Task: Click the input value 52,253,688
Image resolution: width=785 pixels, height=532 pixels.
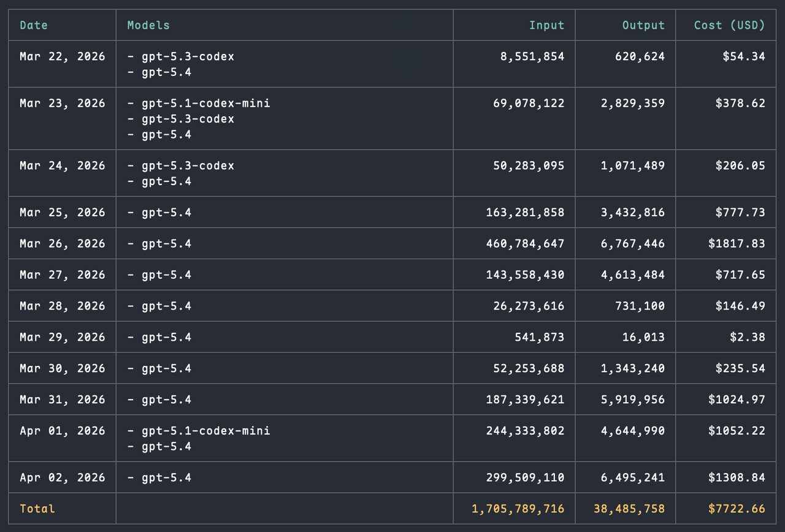Action: (x=529, y=369)
